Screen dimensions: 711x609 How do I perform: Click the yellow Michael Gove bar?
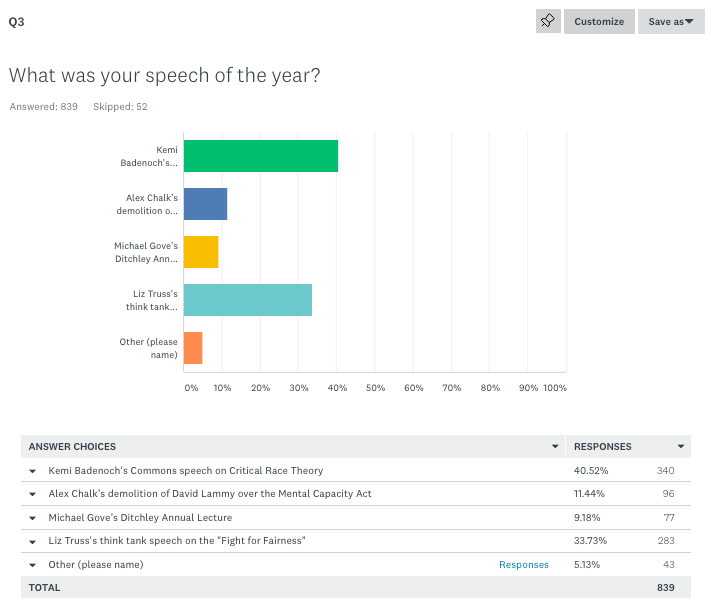pos(200,252)
